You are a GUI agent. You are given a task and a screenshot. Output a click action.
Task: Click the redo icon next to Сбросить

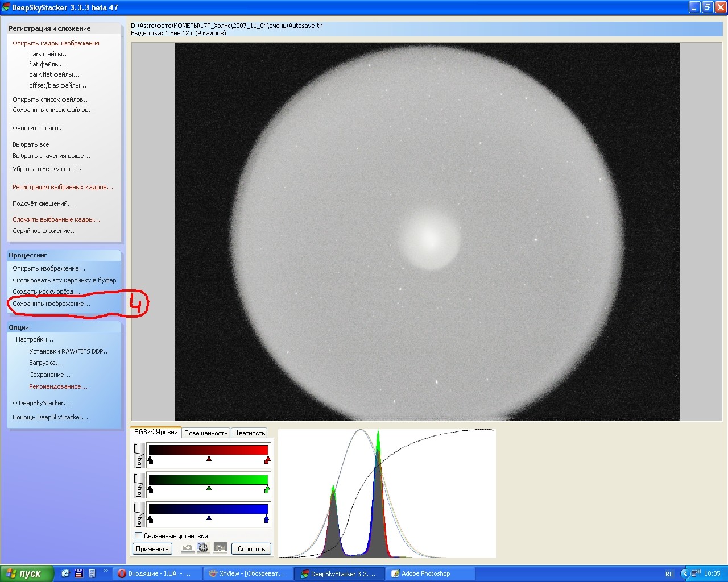click(221, 548)
